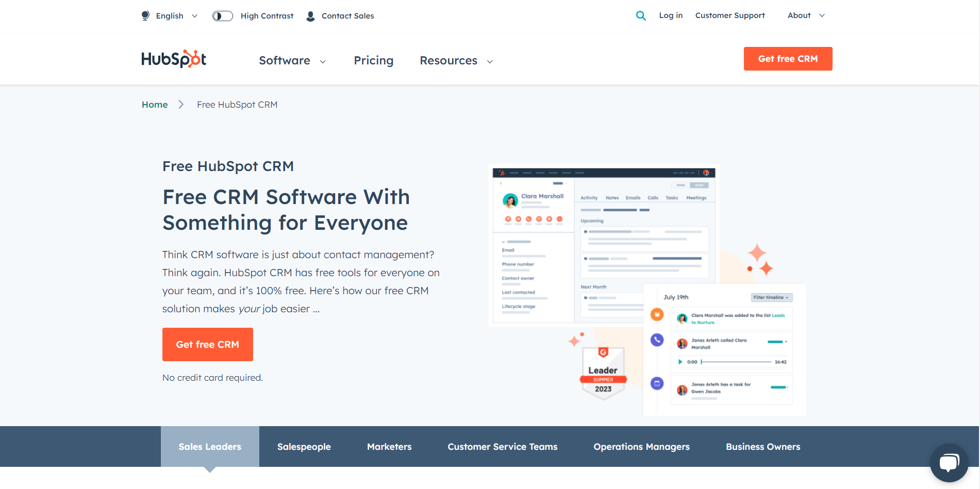Click the globe language icon
Viewport: 980px width, 489px height.
pyautogui.click(x=145, y=15)
